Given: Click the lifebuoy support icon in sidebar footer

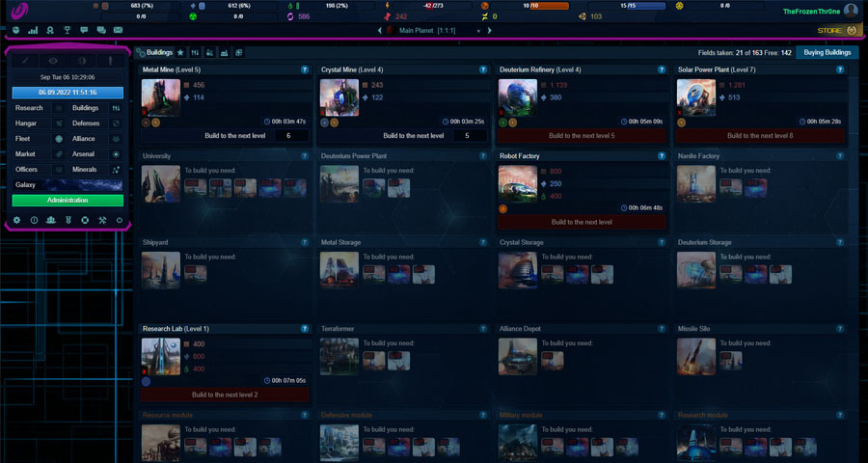Looking at the screenshot, I should (x=85, y=220).
